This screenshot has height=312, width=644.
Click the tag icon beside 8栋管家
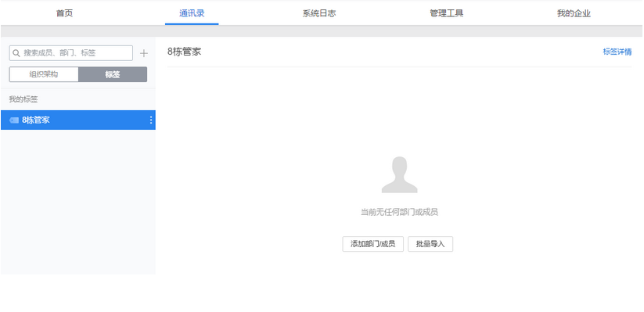coord(14,120)
